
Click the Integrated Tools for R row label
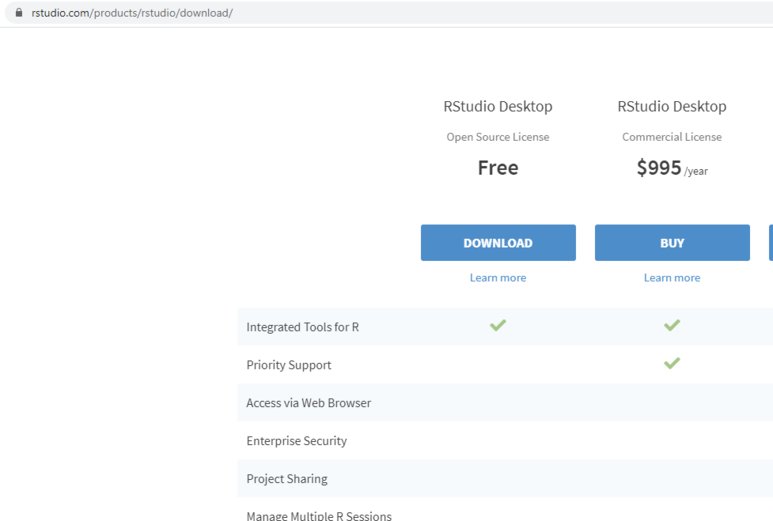click(x=303, y=327)
